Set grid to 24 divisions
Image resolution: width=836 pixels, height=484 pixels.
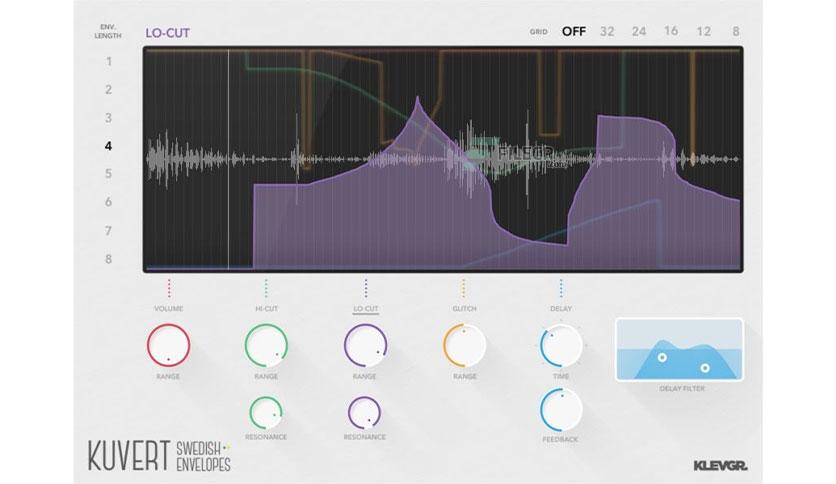(639, 31)
